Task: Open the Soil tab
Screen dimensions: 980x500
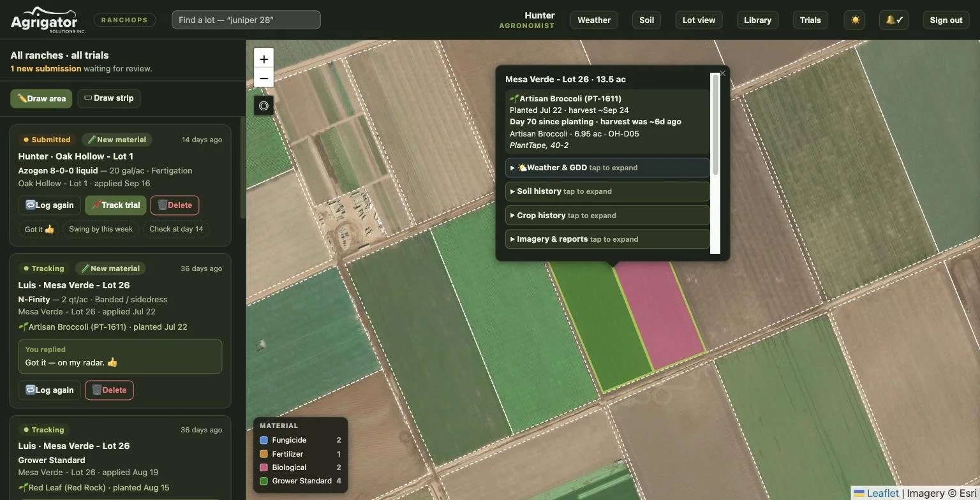Action: pos(646,20)
